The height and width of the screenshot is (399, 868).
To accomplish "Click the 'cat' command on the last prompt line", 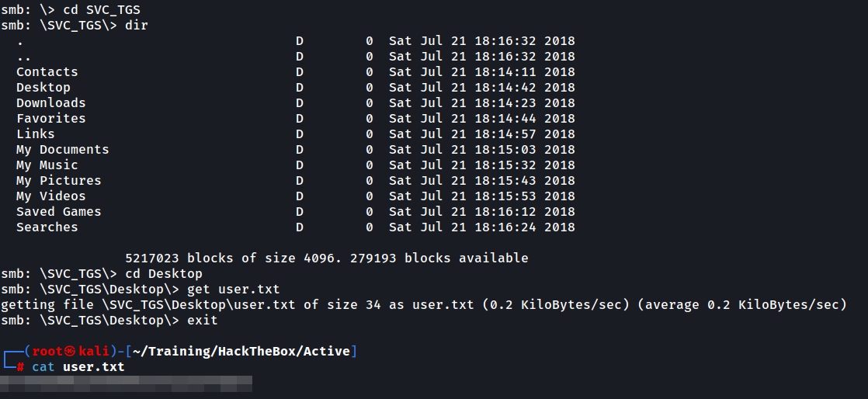I will pyautogui.click(x=43, y=367).
